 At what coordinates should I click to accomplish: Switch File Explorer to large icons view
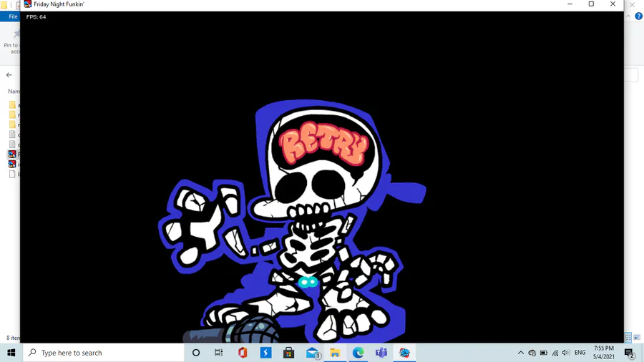pos(637,338)
